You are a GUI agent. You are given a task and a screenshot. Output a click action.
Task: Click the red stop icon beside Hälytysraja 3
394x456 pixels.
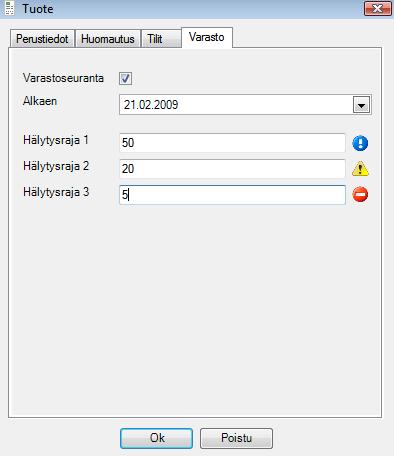coord(360,194)
